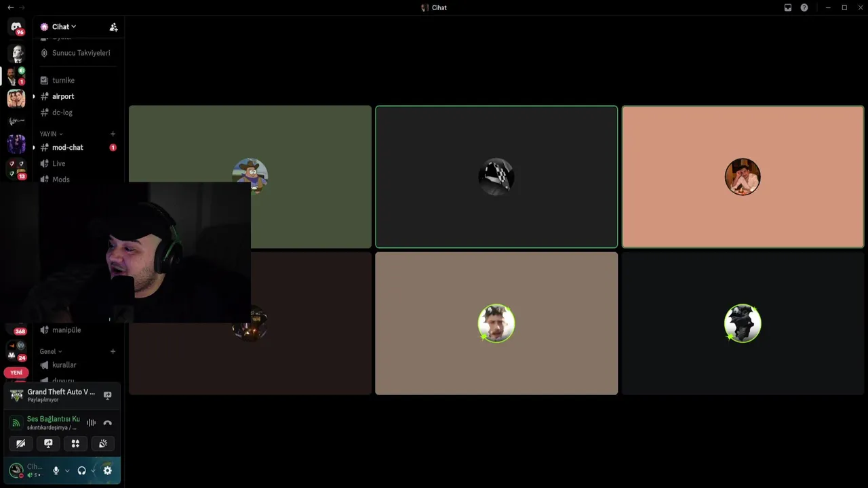Screen dimensions: 868x488
Task: Collapse the Genel category
Action: coord(50,352)
